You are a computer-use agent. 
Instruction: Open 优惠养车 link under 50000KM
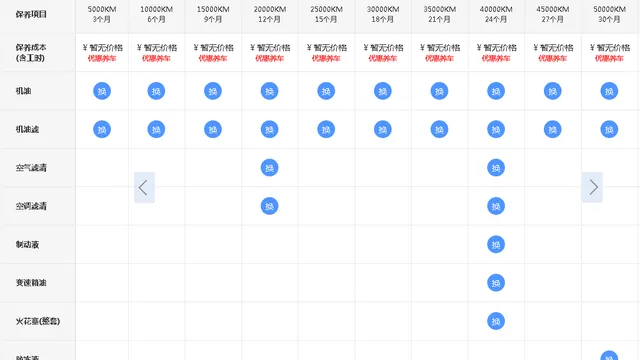point(609,58)
